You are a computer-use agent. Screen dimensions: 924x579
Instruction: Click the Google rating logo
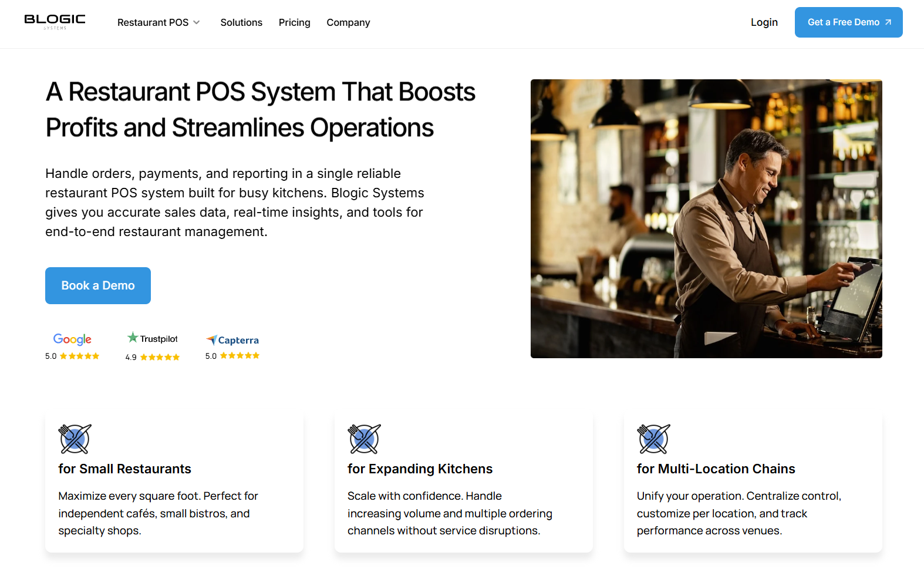pyautogui.click(x=72, y=339)
